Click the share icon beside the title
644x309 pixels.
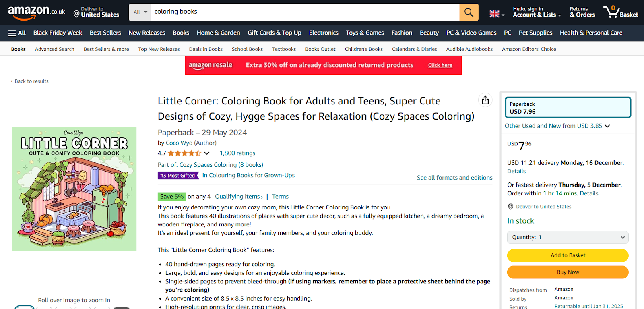click(x=485, y=100)
